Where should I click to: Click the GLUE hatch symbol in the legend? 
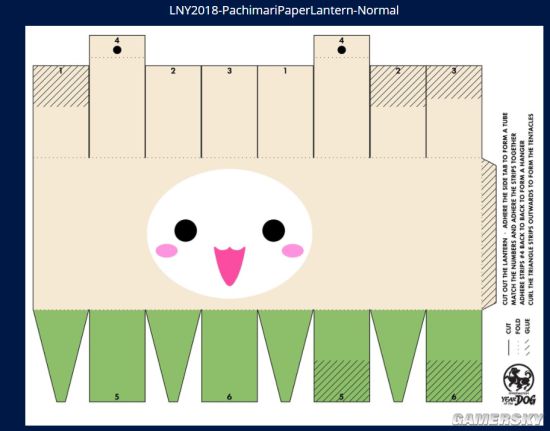pyautogui.click(x=527, y=347)
